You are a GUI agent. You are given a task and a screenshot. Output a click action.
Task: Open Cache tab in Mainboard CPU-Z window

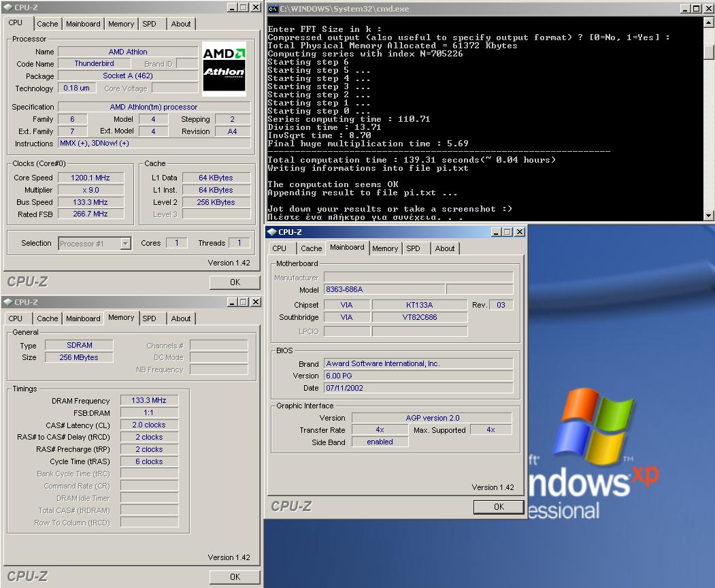[312, 248]
